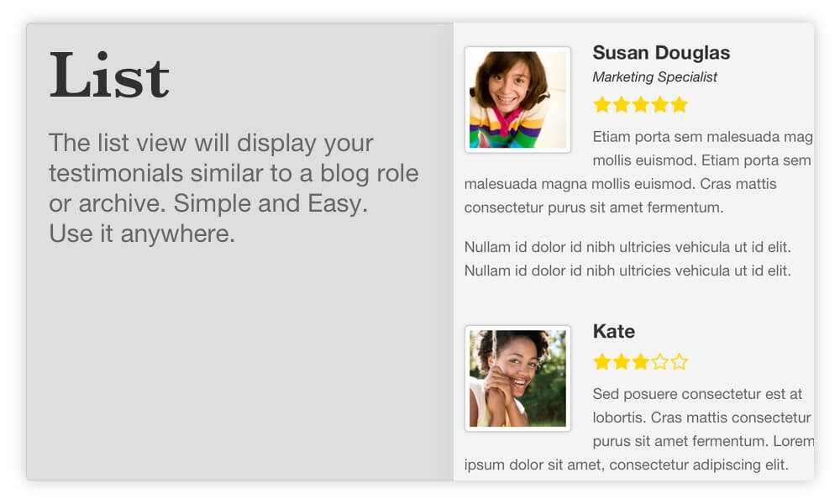Click the 'Sed posuere consectetur' testimonial text
This screenshot has width=840, height=504.
638,429
